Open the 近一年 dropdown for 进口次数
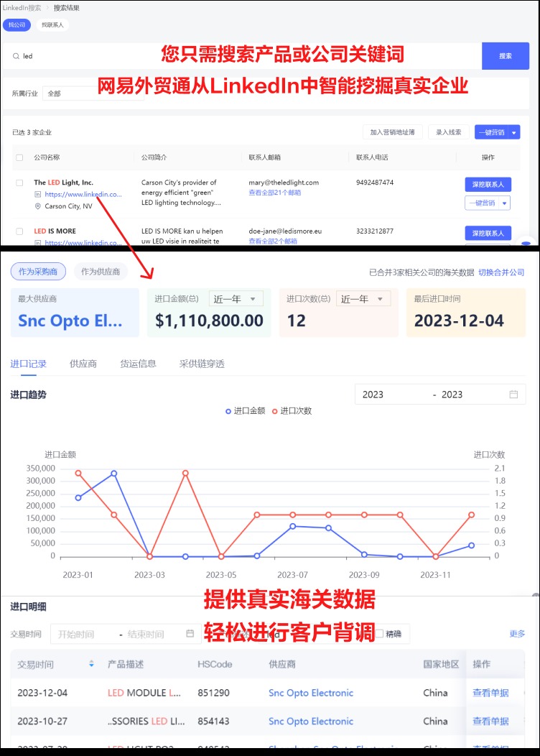Screen dimensions: 540x756 (363, 299)
